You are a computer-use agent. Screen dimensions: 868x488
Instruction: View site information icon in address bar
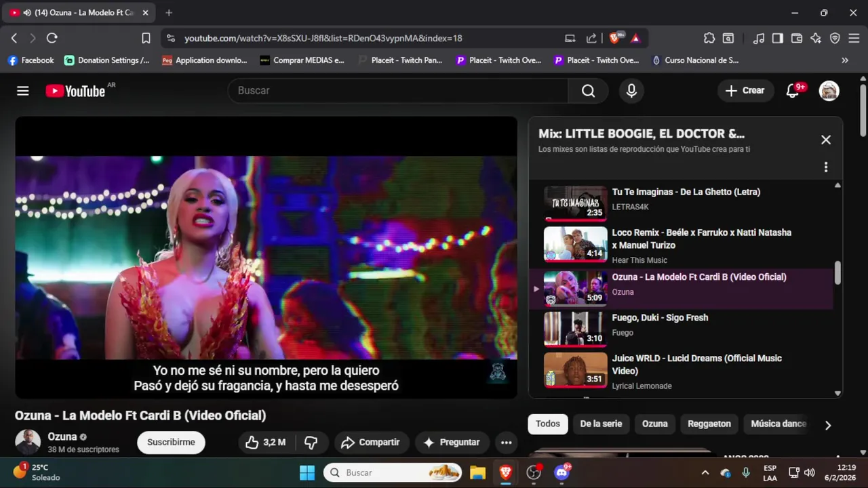(x=171, y=39)
